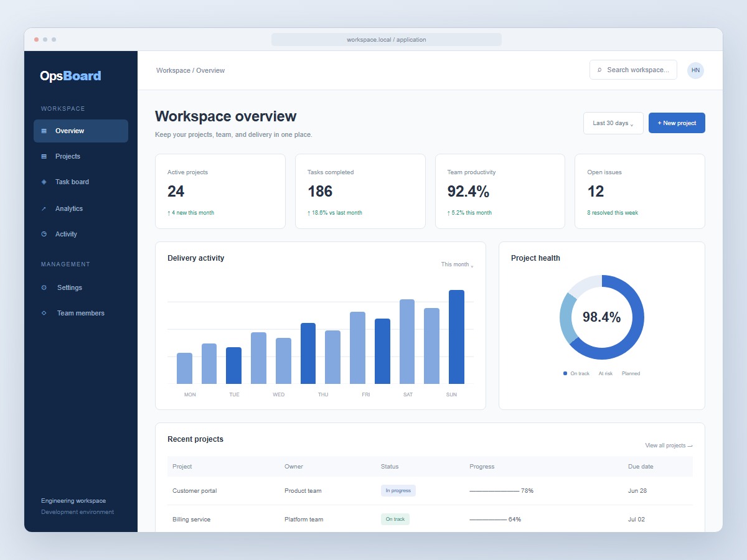Click the Owner column header
The height and width of the screenshot is (560, 747).
point(294,467)
